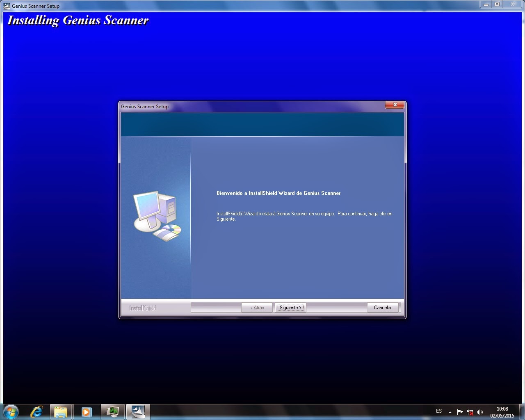Open Windows Media Player from the taskbar
525x420 pixels.
point(87,411)
